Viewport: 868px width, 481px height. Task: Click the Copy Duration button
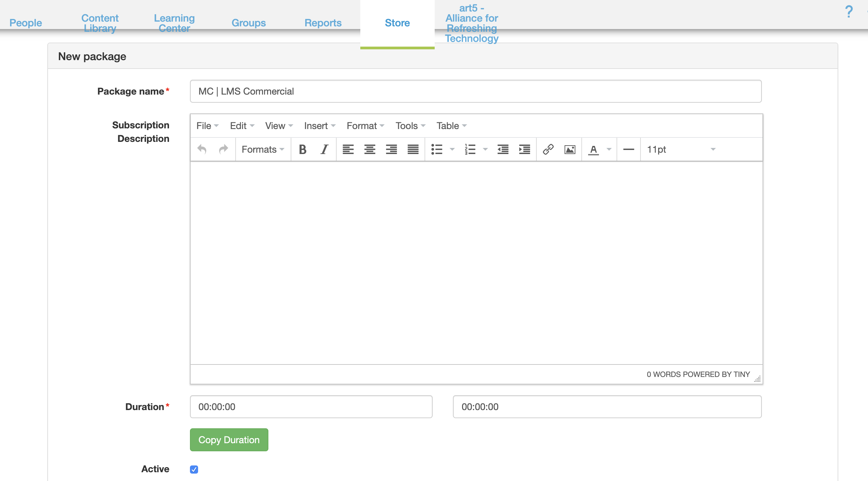229,440
